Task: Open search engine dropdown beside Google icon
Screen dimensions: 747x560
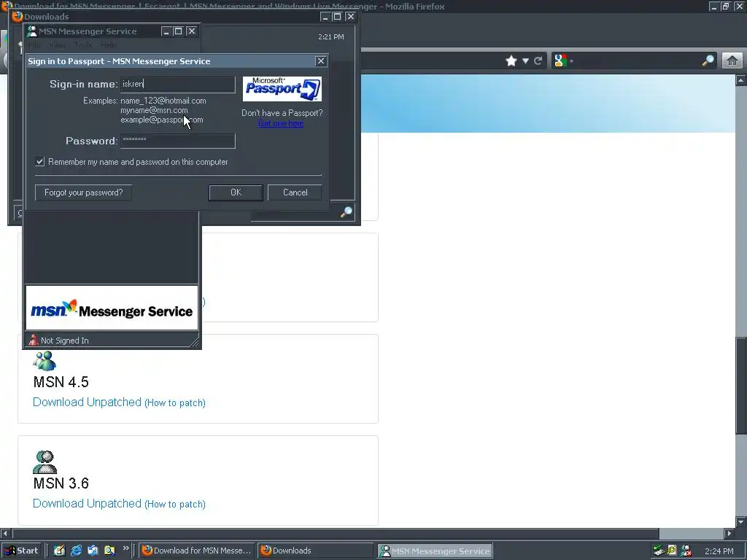Action: point(571,61)
